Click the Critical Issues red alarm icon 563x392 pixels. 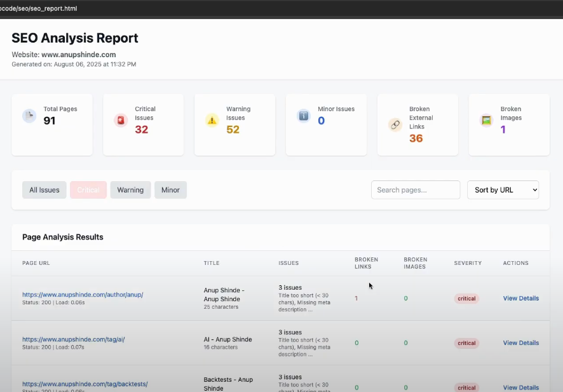121,120
